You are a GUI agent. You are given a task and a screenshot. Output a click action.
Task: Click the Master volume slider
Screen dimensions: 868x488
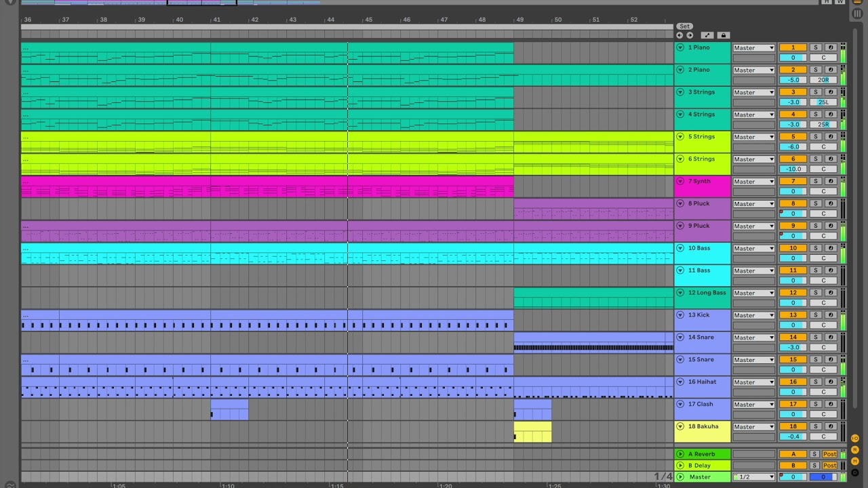[793, 477]
